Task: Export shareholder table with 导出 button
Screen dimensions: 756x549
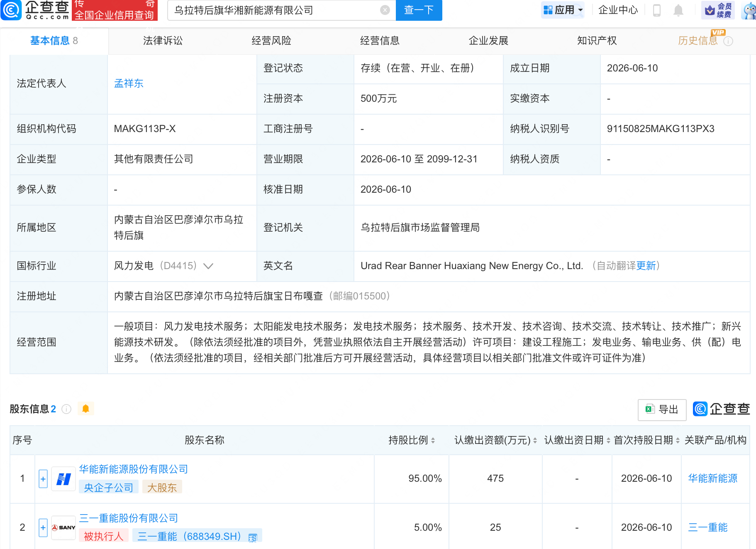Action: [662, 409]
